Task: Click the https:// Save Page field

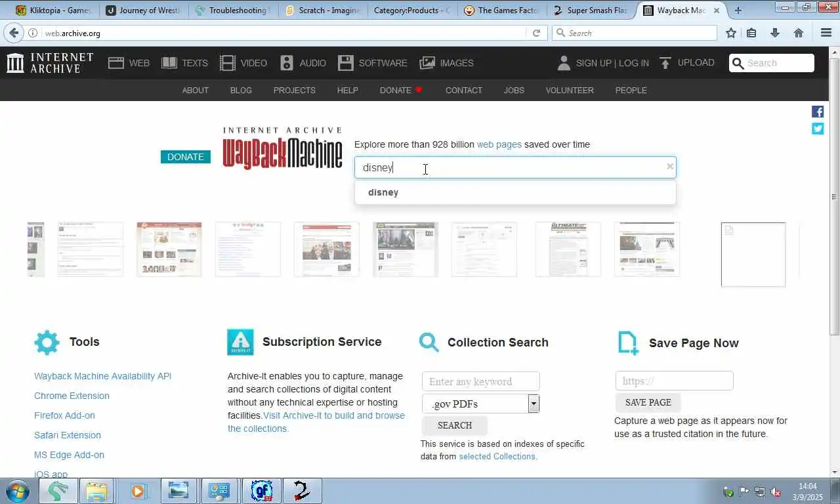Action: pos(675,381)
